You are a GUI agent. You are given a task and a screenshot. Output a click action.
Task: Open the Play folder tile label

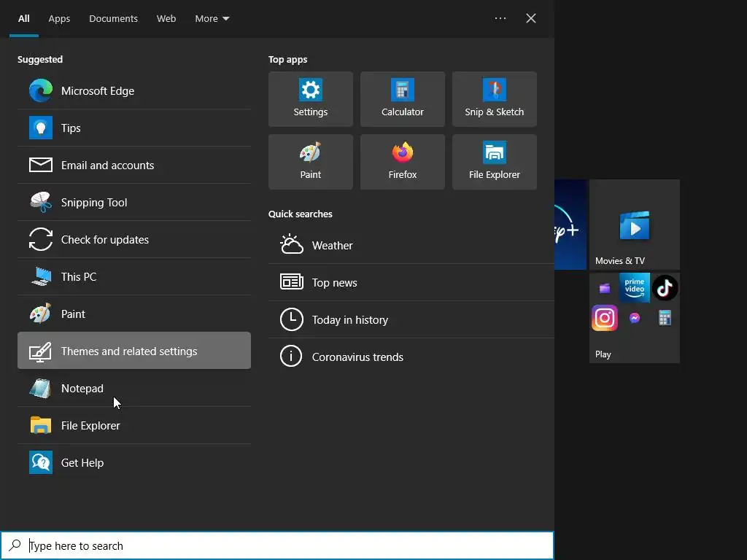tap(603, 354)
